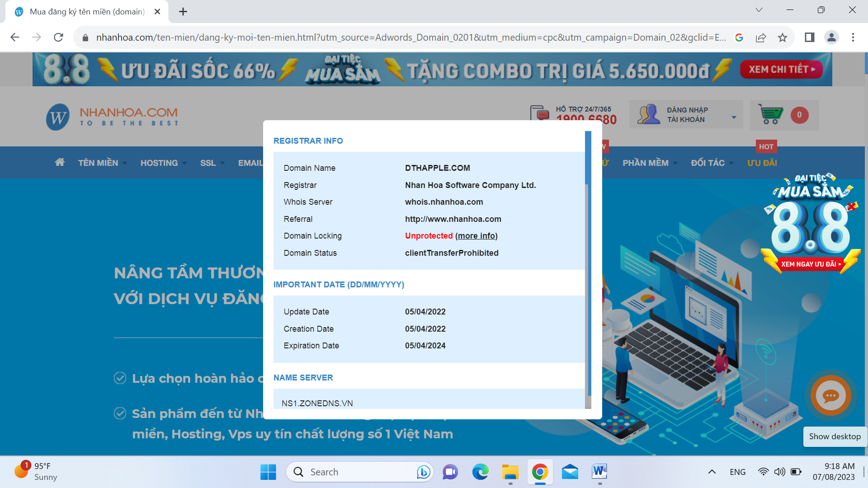Open the EMAIL menu item
The height and width of the screenshot is (488, 868).
point(250,163)
